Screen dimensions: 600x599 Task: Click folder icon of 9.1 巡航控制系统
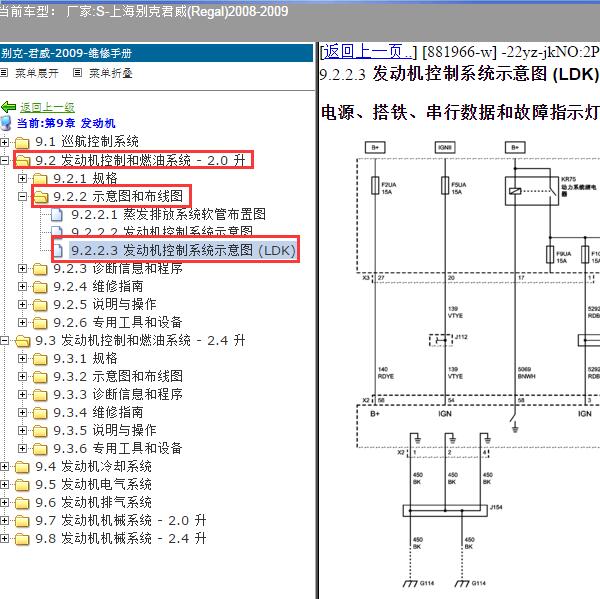point(22,142)
